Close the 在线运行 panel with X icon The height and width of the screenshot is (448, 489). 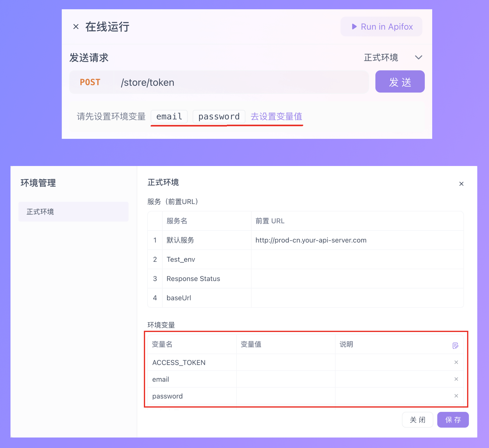[x=76, y=27]
